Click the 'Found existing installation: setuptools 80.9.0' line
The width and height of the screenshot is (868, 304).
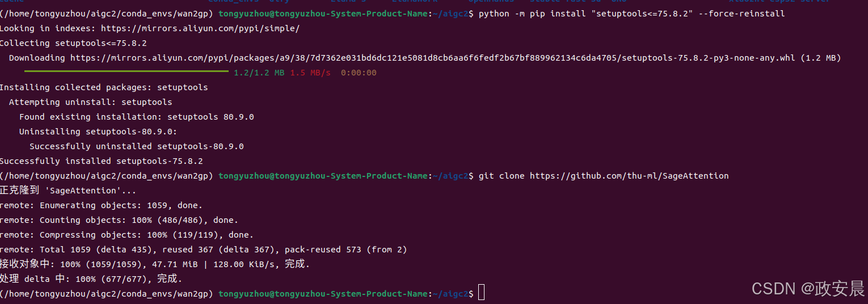[x=136, y=117]
